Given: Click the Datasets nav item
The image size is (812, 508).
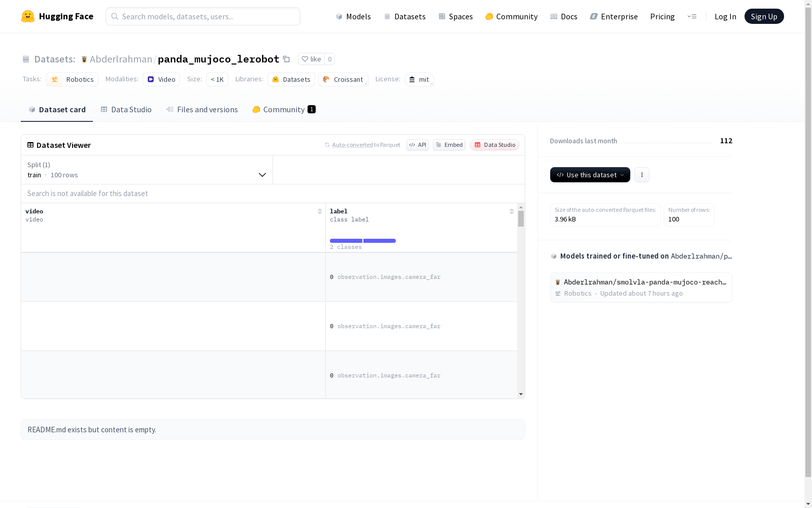Looking at the screenshot, I should (404, 16).
